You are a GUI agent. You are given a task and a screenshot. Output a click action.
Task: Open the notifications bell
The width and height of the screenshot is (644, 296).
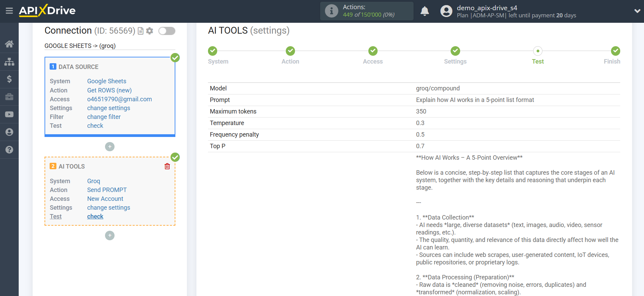[424, 11]
